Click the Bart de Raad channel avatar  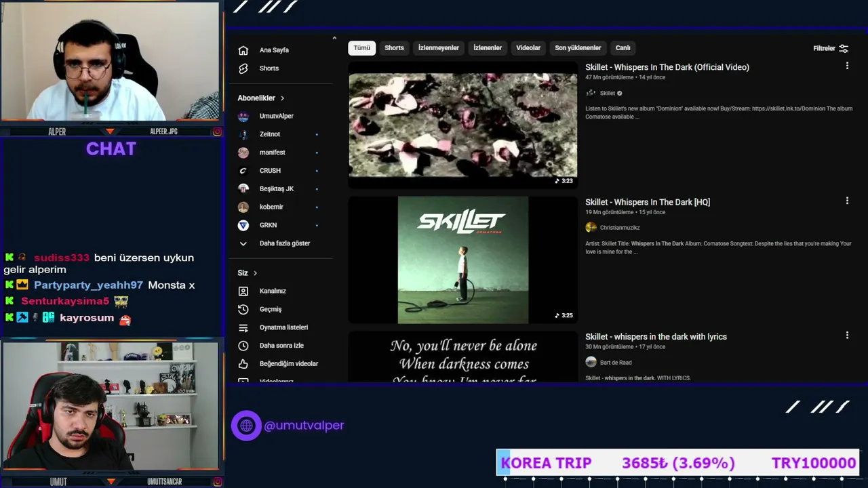(591, 362)
